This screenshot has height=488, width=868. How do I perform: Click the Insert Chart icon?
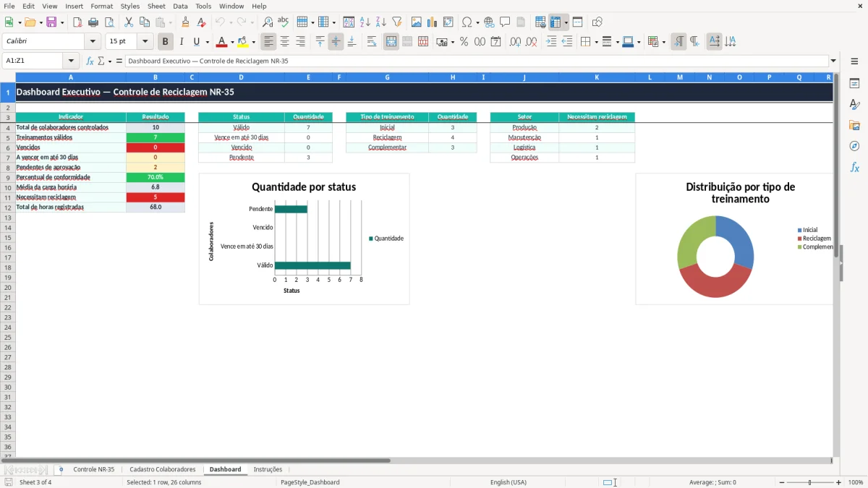433,22
